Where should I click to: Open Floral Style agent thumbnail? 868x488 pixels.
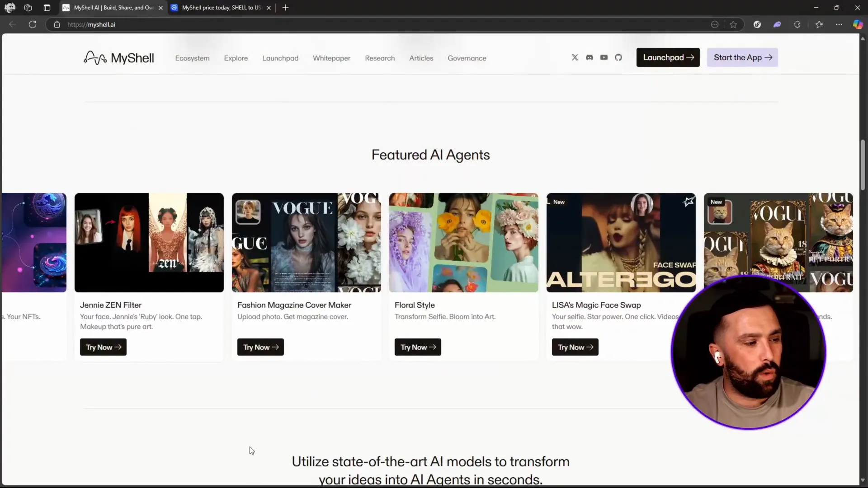click(x=464, y=243)
